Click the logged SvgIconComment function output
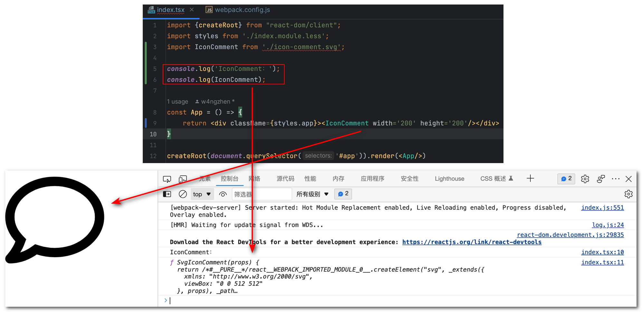Screen dimensions: 644x312 click(327, 277)
